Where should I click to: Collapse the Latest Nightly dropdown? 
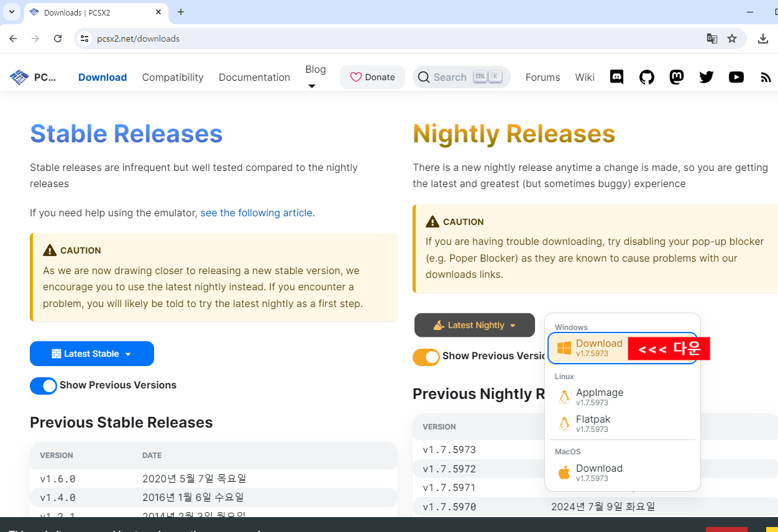click(x=475, y=325)
